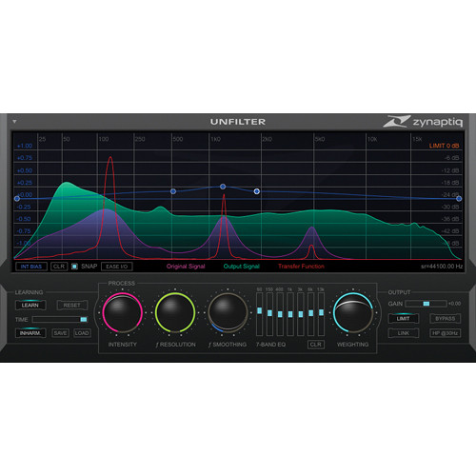Click the 3k EQ band fader
Image resolution: width=476 pixels, height=476 pixels.
click(301, 314)
